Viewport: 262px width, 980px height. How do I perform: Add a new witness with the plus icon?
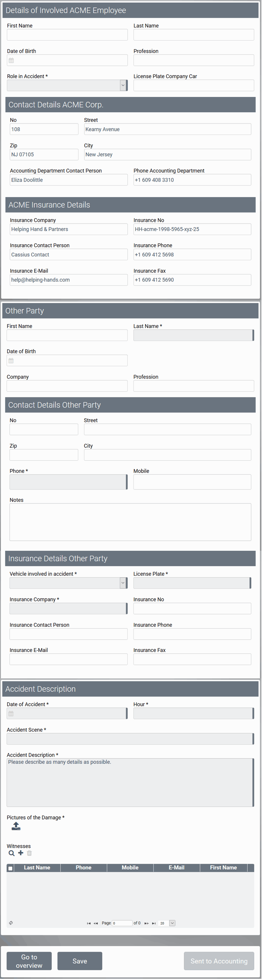click(x=21, y=852)
